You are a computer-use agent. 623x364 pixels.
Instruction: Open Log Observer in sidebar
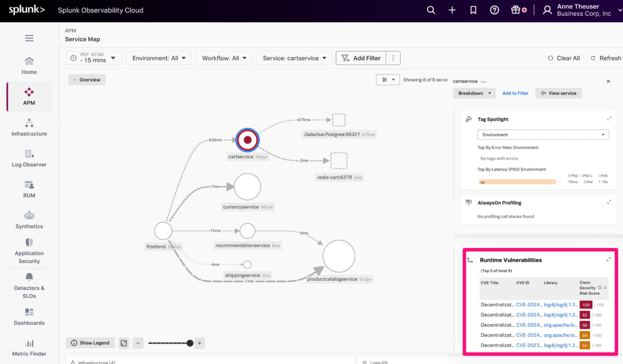29,158
